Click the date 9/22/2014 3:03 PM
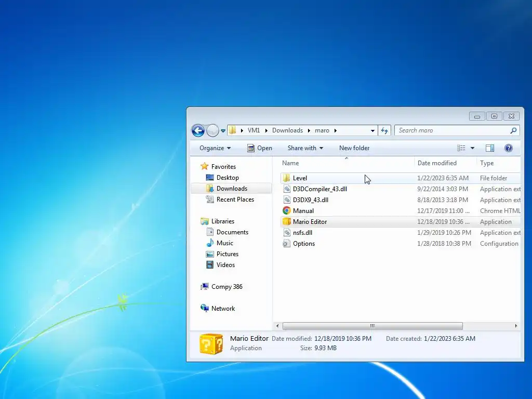 point(443,189)
